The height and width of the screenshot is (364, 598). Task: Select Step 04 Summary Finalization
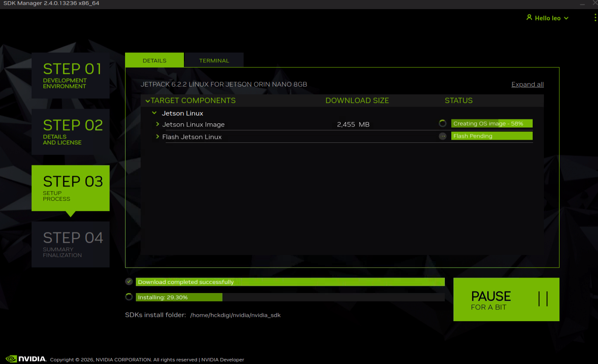point(71,245)
